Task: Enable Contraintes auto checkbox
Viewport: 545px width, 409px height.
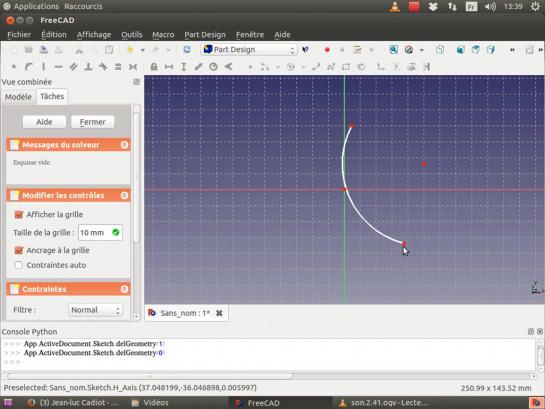Action: (19, 265)
